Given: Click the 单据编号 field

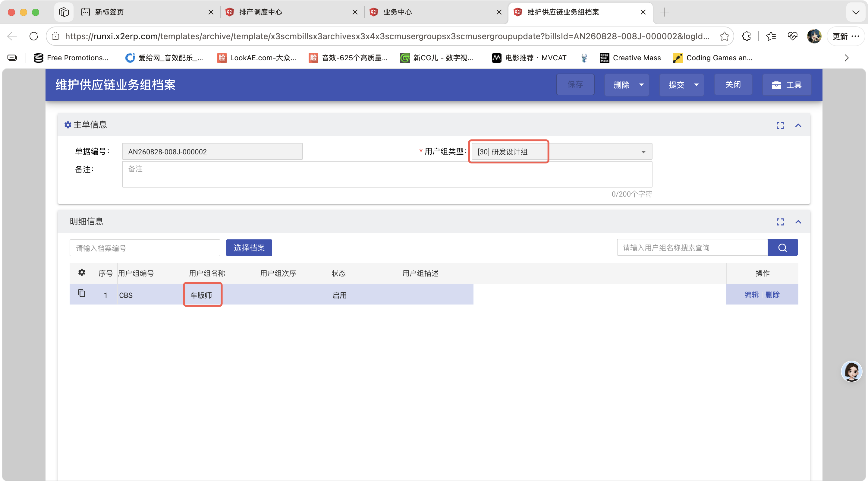Looking at the screenshot, I should pyautogui.click(x=212, y=152).
